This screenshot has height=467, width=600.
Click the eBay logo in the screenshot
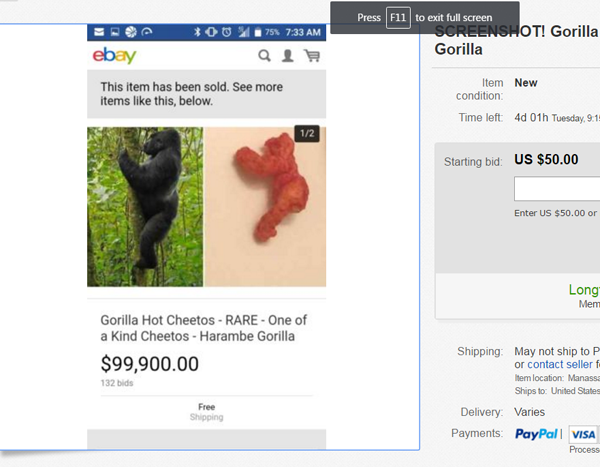coord(114,56)
